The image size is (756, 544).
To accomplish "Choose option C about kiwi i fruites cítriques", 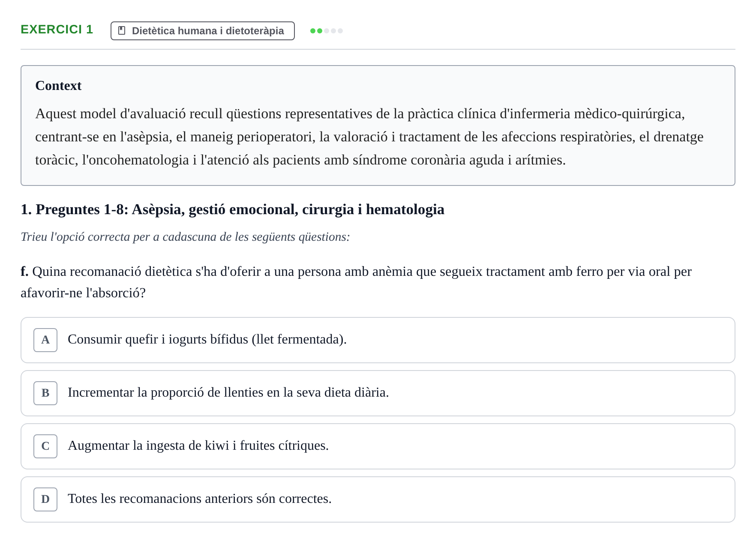I will [378, 446].
